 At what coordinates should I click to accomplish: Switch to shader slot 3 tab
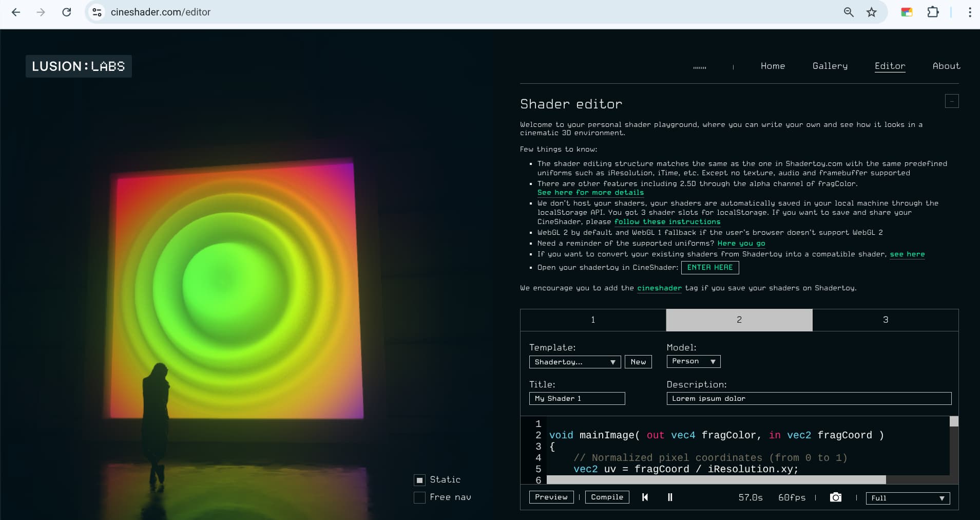pos(885,320)
